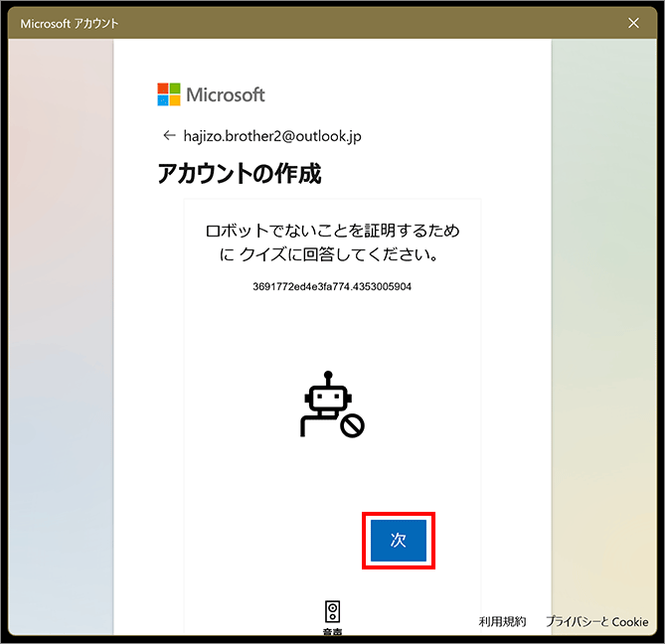Click the code 3691772ed4e3fa774.4353005904
This screenshot has height=644, width=665.
point(332,286)
